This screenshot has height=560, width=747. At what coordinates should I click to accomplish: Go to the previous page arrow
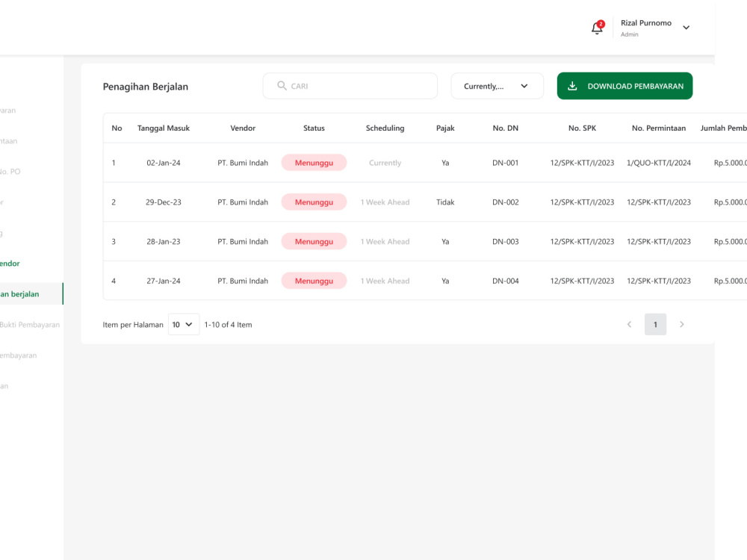pos(629,324)
